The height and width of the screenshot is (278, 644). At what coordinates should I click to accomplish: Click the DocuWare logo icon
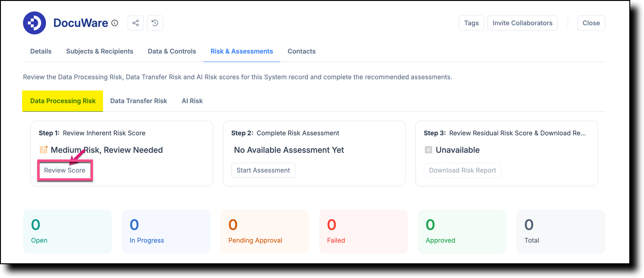click(34, 23)
